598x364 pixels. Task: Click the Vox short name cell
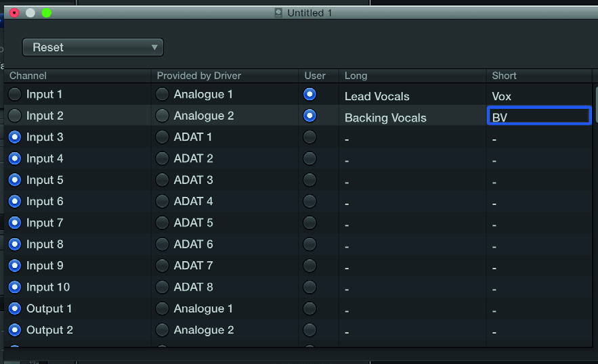coord(539,94)
